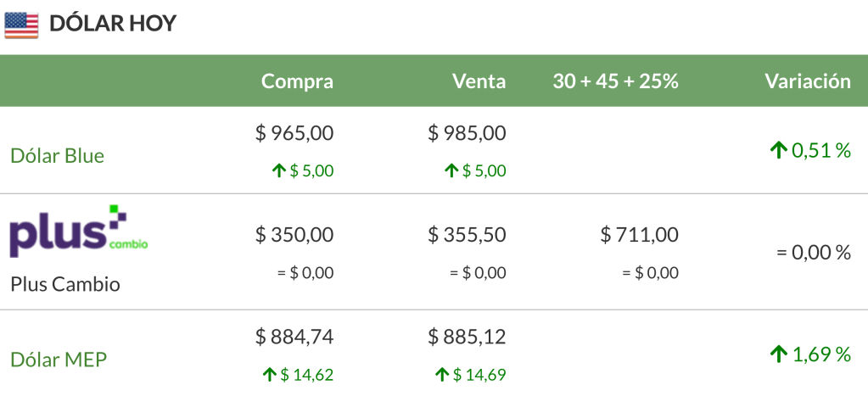Click the up arrow under Dólar Blue Venta
868x396 pixels.
(x=451, y=171)
